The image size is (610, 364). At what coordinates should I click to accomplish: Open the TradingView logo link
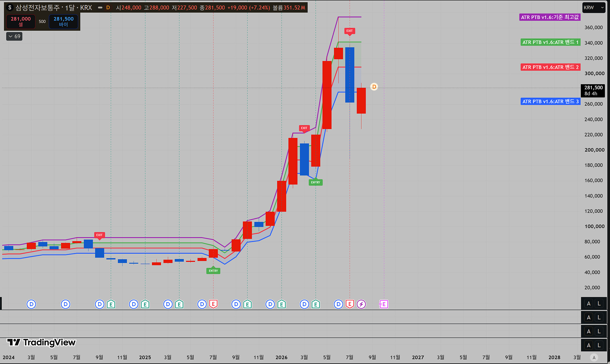(x=41, y=342)
